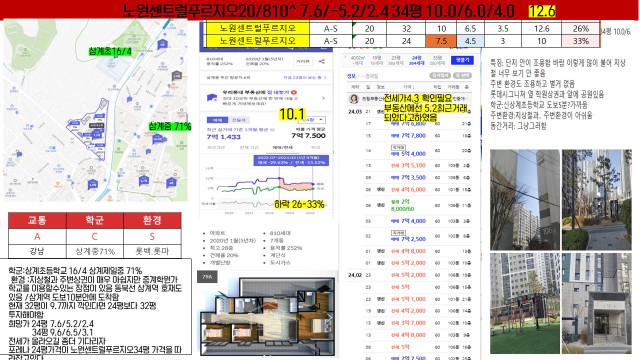This screenshot has width=640, height=360.
Task: Click the share icon beside the street-view button
Action: pyautogui.click(x=322, y=62)
